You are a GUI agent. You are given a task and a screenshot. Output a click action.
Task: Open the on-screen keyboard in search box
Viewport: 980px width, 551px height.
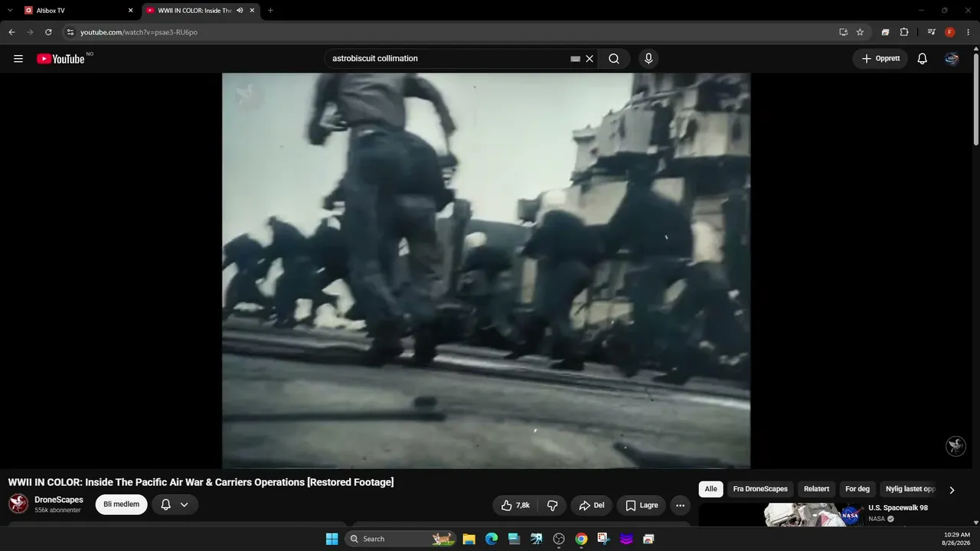click(576, 59)
